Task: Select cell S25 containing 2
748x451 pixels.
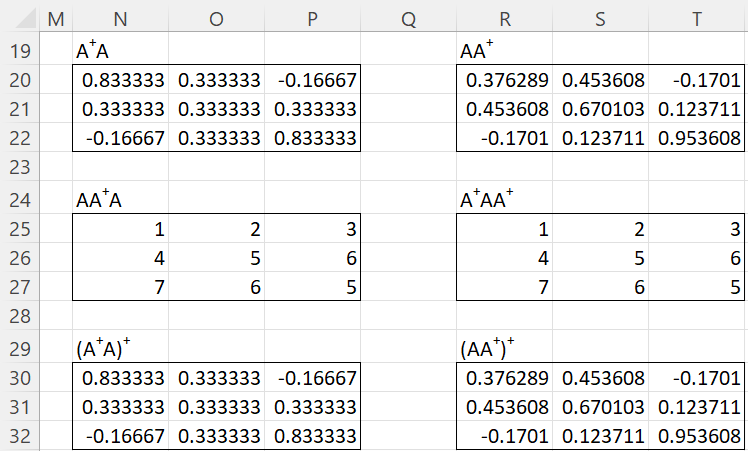Action: (x=601, y=229)
